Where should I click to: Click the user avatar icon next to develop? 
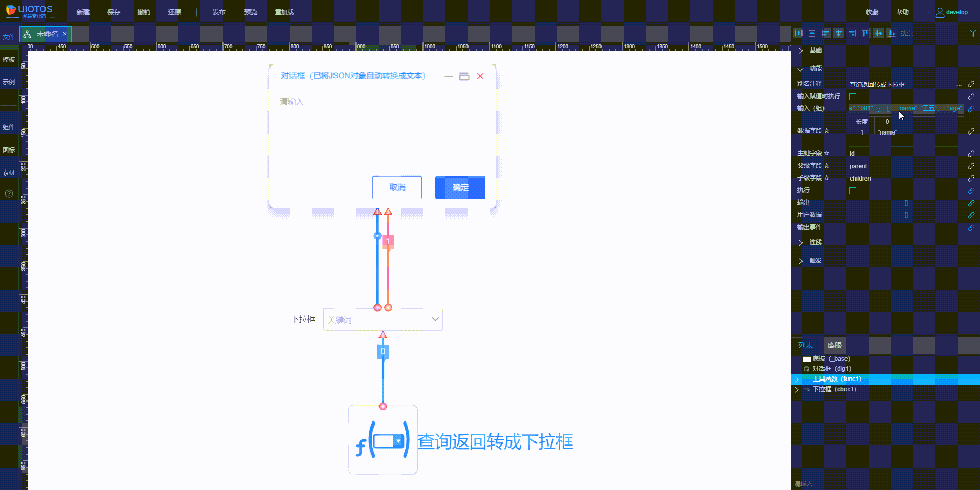(x=939, y=12)
